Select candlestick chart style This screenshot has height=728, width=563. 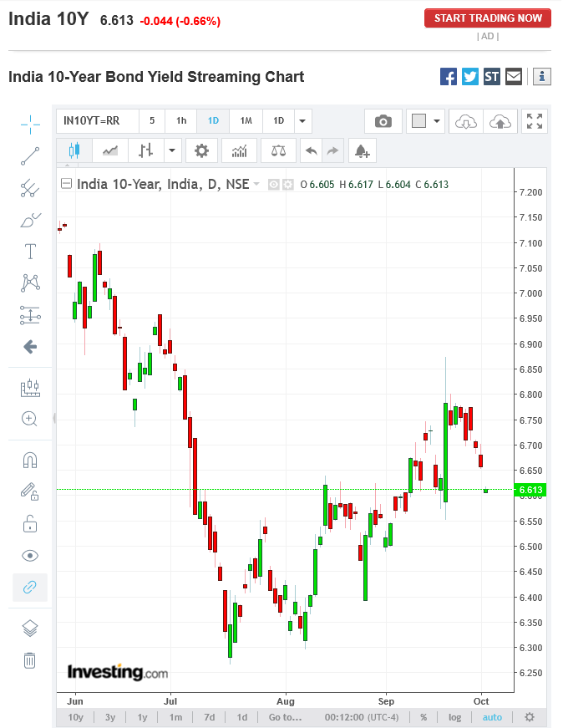tap(74, 150)
